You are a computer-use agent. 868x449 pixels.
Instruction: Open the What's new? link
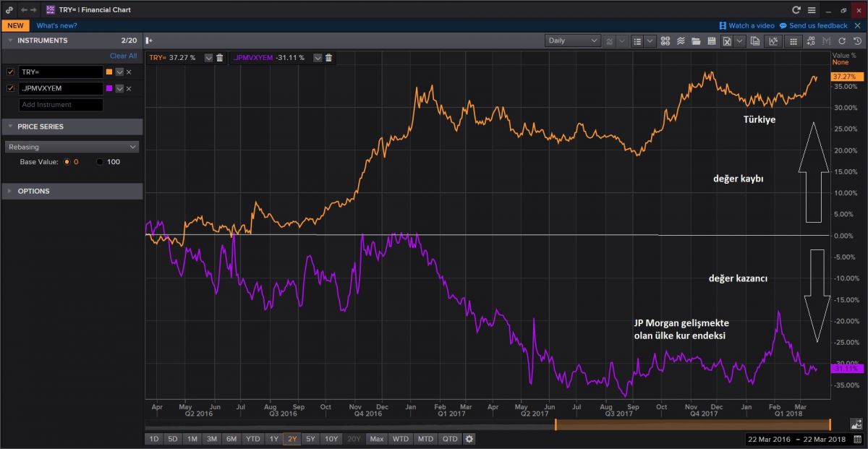[58, 25]
